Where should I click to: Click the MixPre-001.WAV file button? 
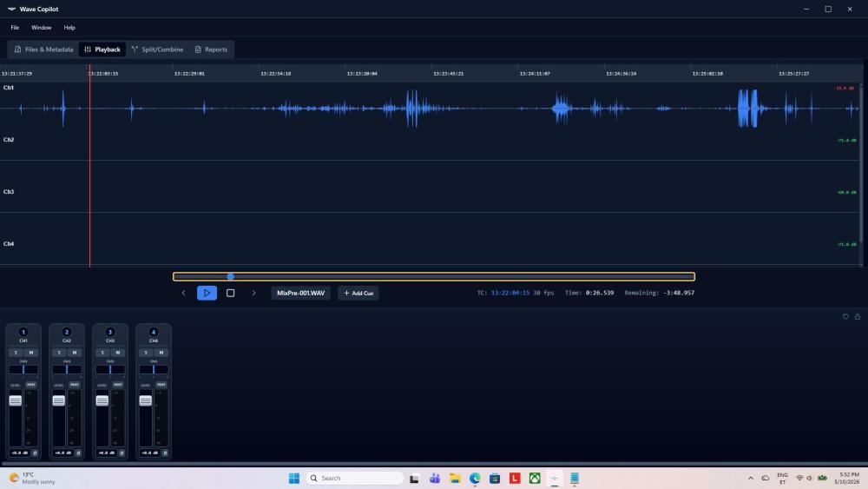click(300, 293)
